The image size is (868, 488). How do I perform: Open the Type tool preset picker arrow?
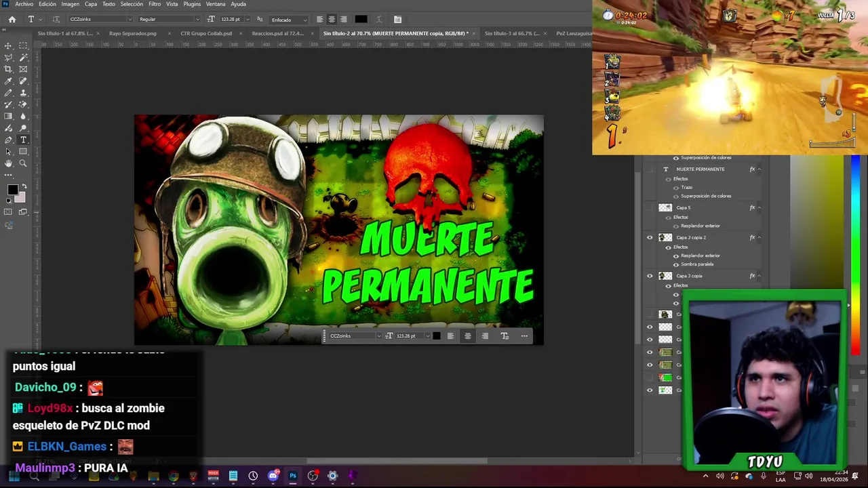click(39, 19)
